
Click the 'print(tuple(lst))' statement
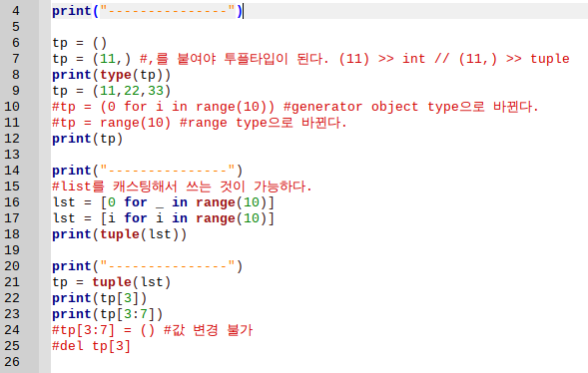tap(119, 234)
